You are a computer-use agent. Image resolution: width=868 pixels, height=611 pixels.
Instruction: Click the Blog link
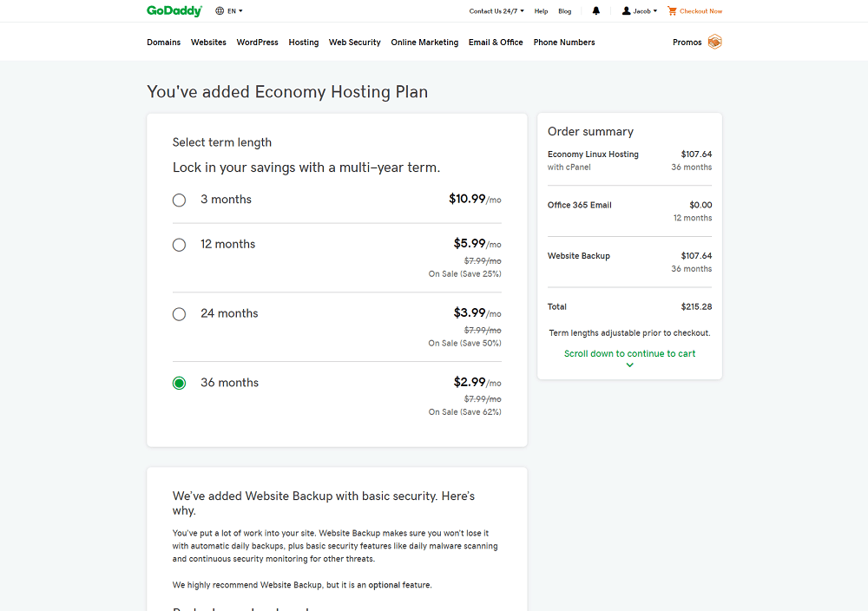565,11
